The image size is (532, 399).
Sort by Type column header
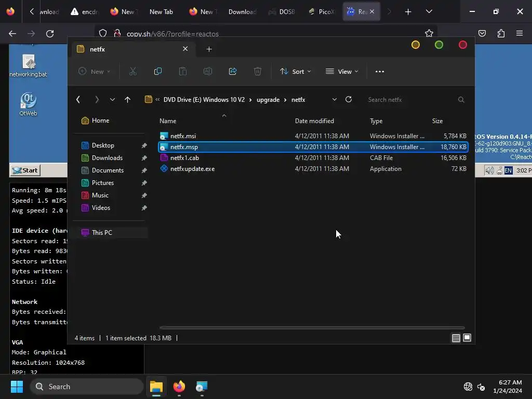point(376,121)
